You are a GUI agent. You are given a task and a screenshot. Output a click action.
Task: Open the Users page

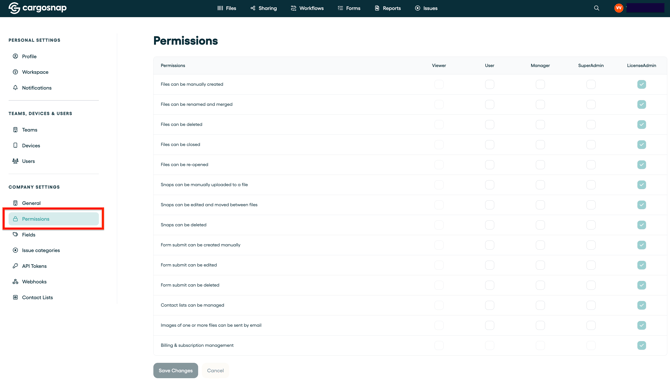pos(28,161)
